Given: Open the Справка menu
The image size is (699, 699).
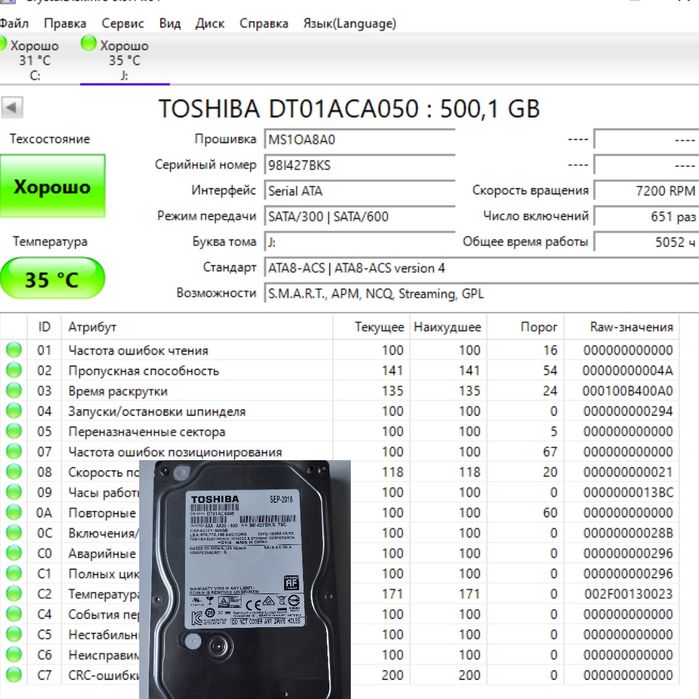Looking at the screenshot, I should (x=264, y=23).
